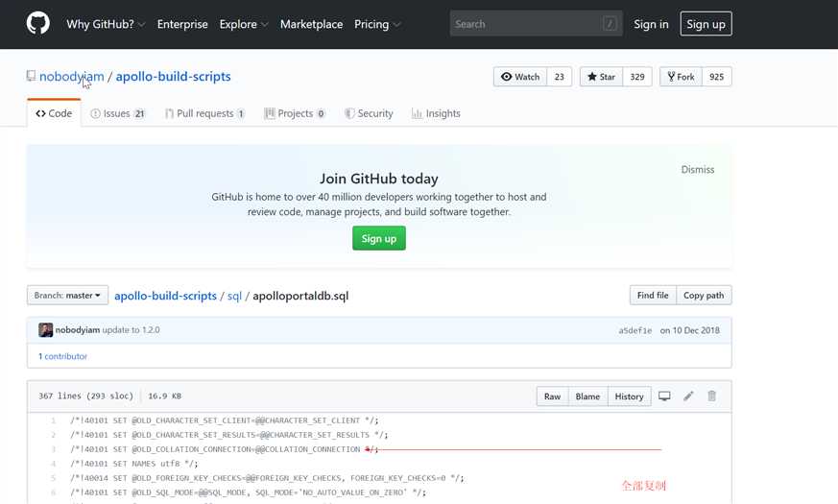Switch to the Issues tab
838x504 pixels.
(117, 113)
